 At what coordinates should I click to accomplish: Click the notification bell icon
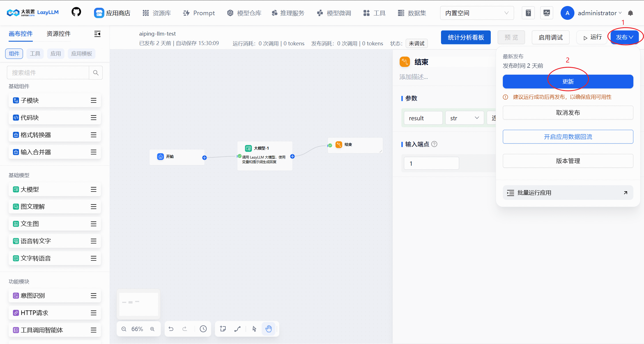[x=630, y=13]
